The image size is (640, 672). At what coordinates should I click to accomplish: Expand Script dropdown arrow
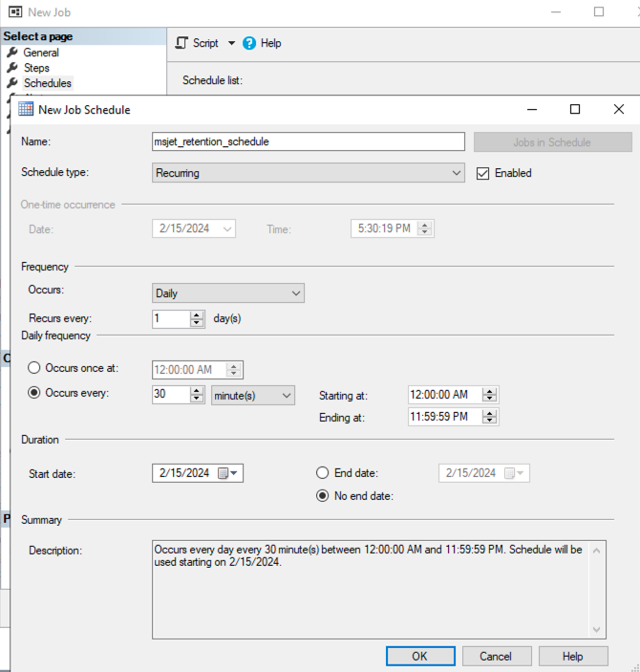point(231,43)
